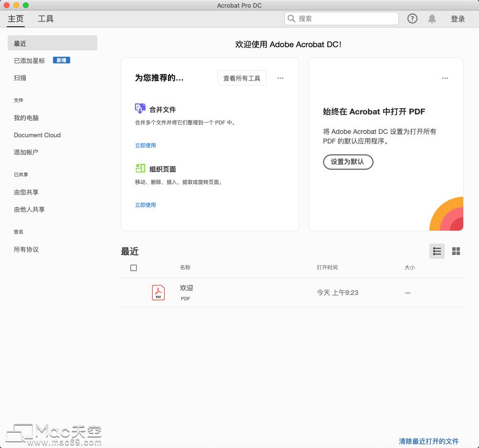This screenshot has height=448, width=479.
Task: Open the overflow menu on the recommended tools card
Action: pos(281,78)
